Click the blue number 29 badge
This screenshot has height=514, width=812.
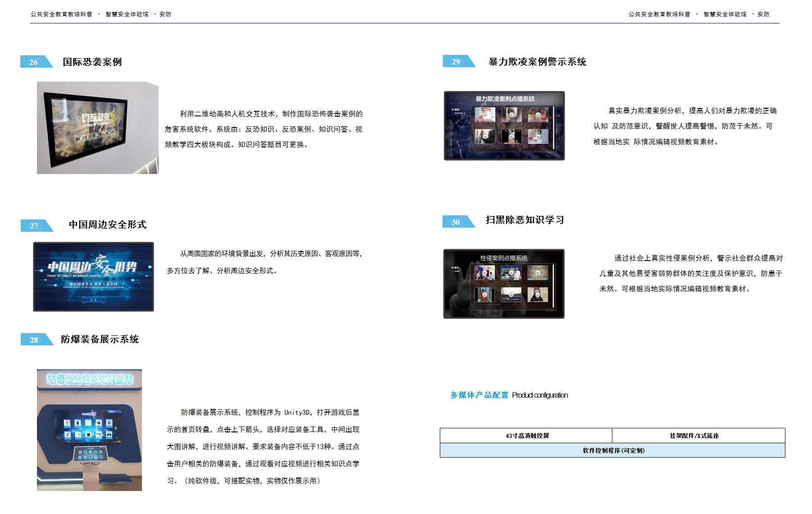[457, 62]
